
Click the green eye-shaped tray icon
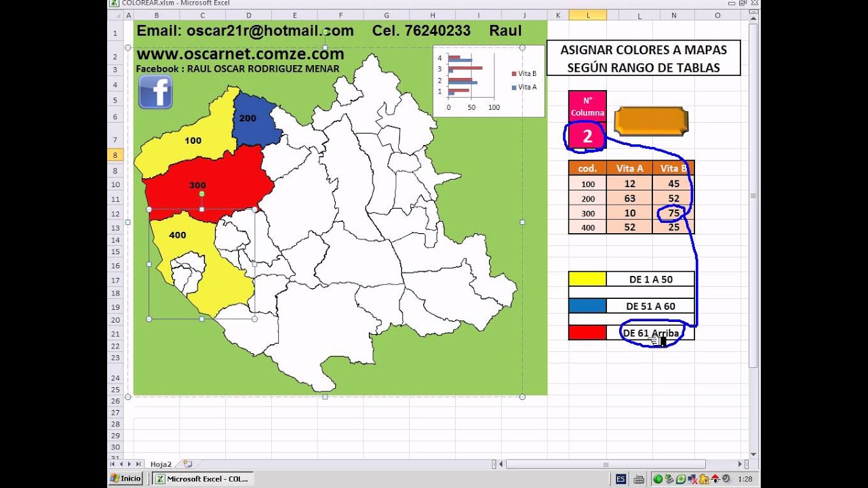pos(681,479)
